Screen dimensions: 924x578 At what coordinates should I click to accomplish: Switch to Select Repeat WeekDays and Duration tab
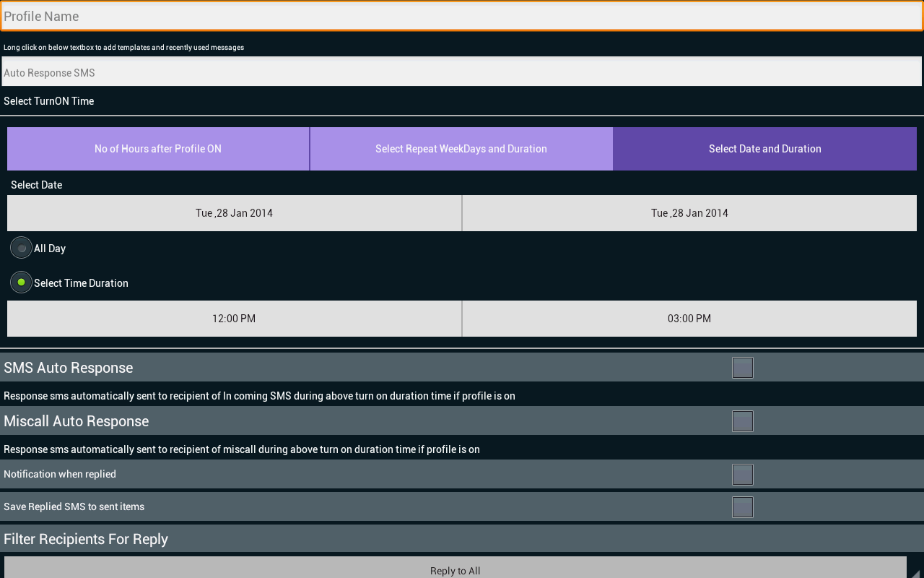pyautogui.click(x=461, y=149)
